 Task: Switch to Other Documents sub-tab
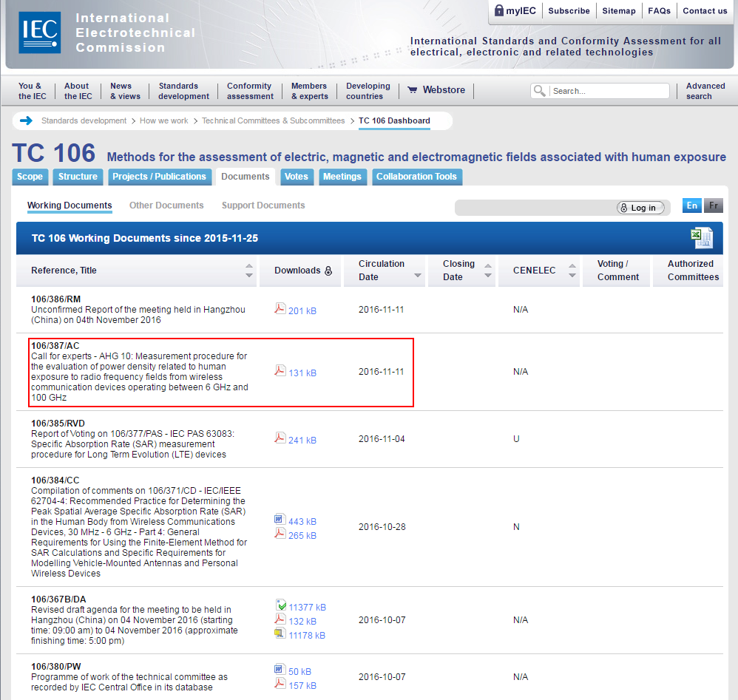166,205
